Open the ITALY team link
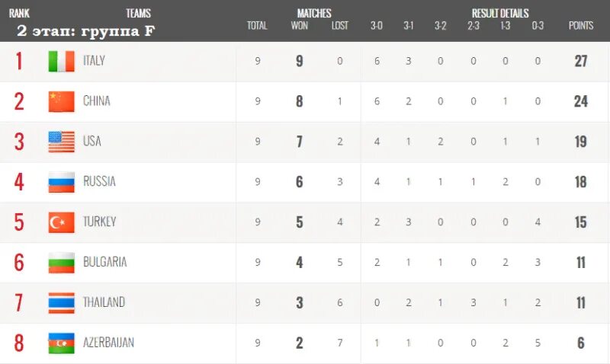The width and height of the screenshot is (610, 364). [94, 61]
